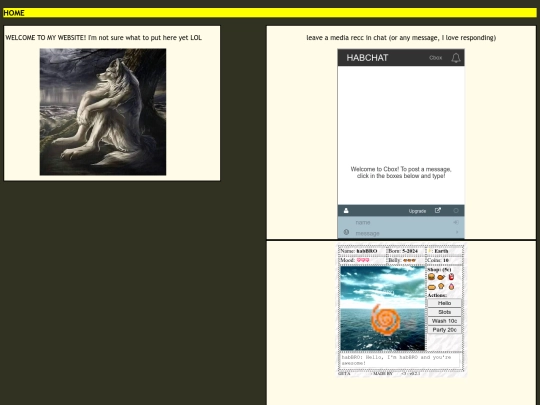Click the refresh circle icon in chat toolbar
Image resolution: width=540 pixels, height=405 pixels.
tap(456, 210)
